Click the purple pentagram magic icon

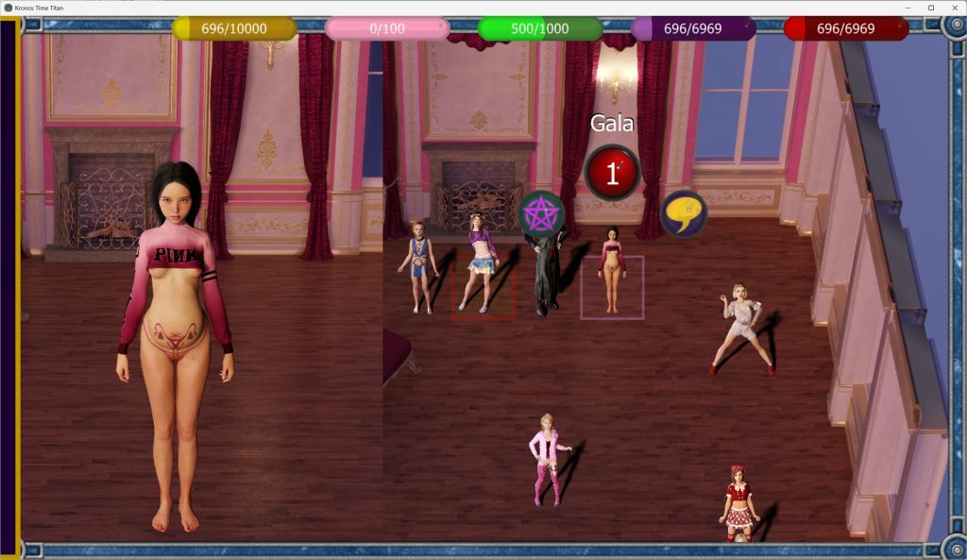pos(542,212)
